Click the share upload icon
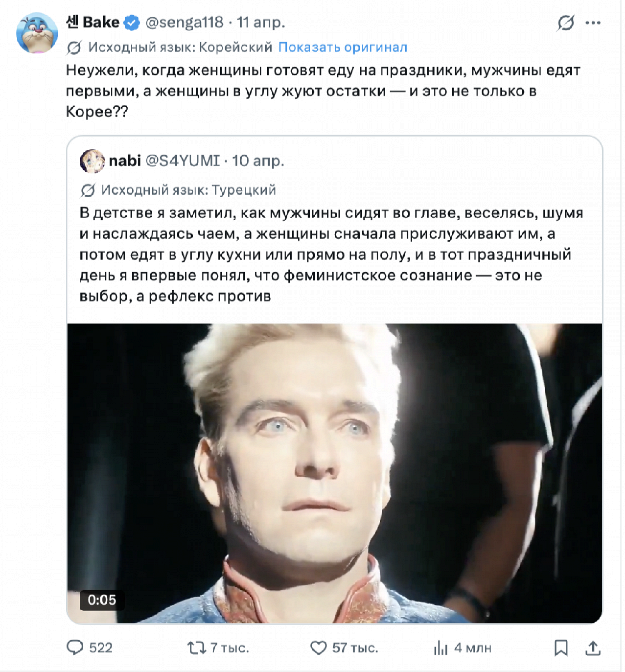Image resolution: width=625 pixels, height=672 pixels. (x=592, y=647)
